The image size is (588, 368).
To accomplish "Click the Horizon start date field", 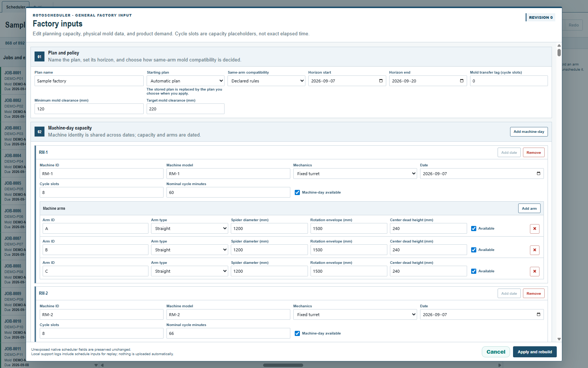I will (x=347, y=81).
